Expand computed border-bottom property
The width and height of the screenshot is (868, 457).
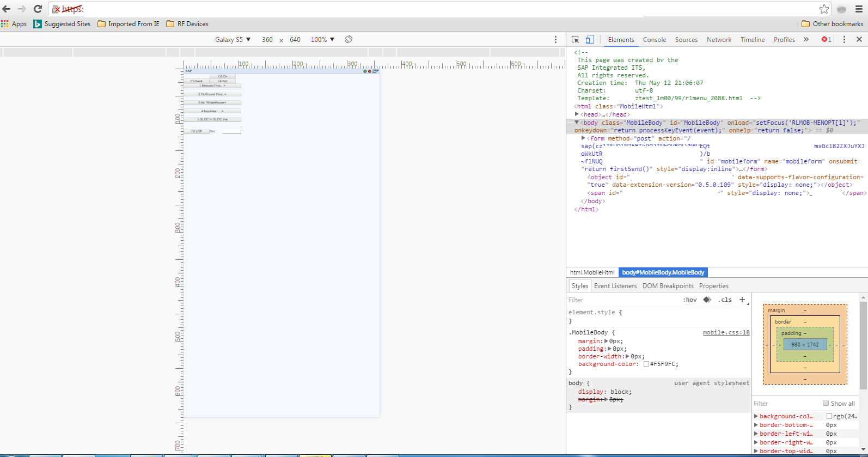[x=756, y=425]
